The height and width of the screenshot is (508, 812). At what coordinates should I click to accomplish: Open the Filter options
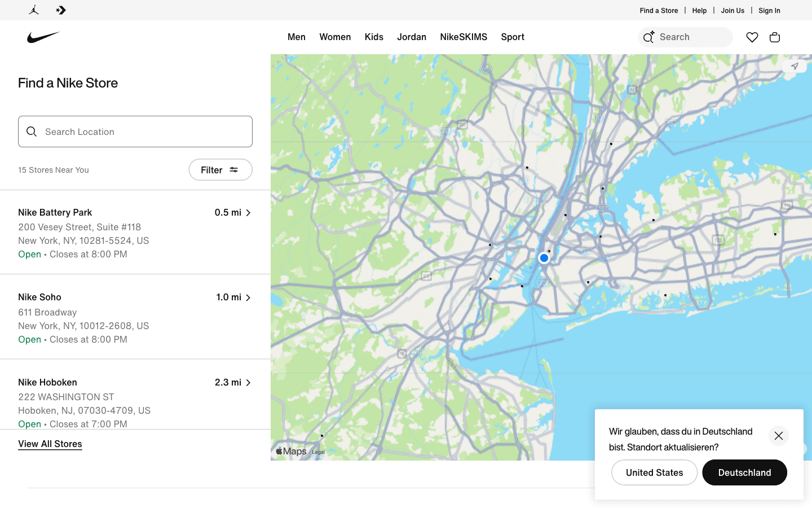coord(220,169)
